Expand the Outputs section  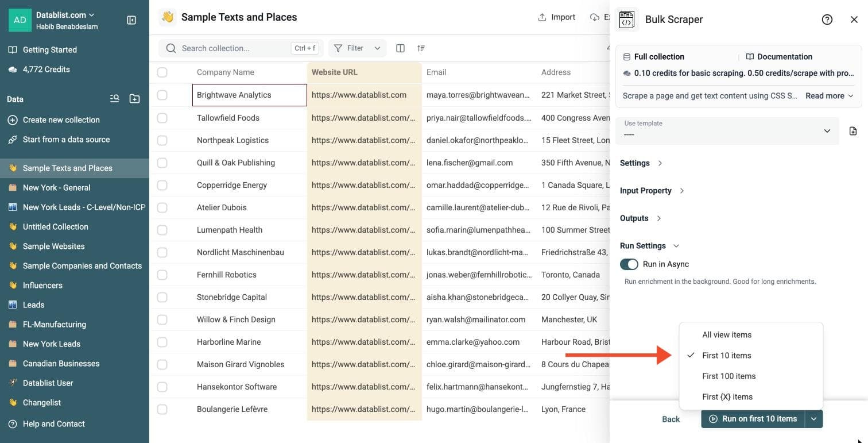[641, 218]
